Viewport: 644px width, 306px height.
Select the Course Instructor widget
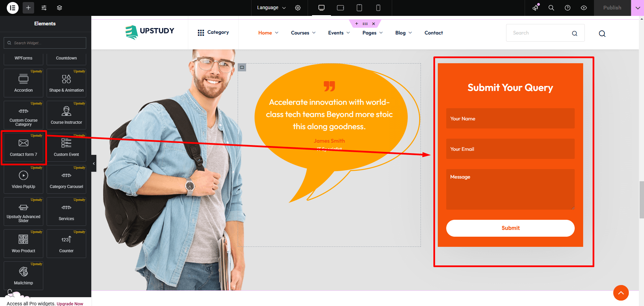coord(66,115)
